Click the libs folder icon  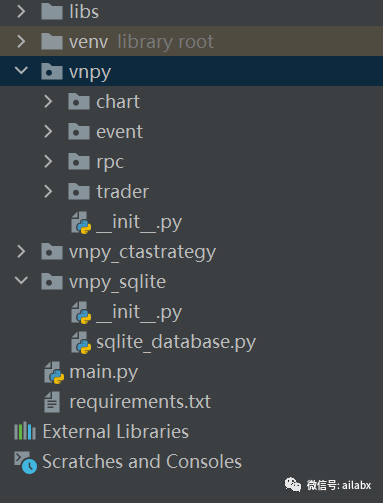click(x=52, y=11)
